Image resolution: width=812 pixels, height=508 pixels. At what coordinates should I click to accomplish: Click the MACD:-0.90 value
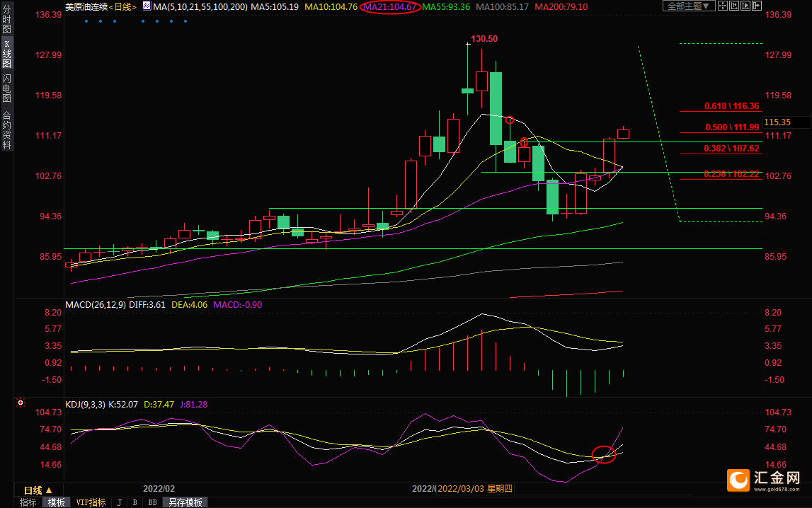238,305
